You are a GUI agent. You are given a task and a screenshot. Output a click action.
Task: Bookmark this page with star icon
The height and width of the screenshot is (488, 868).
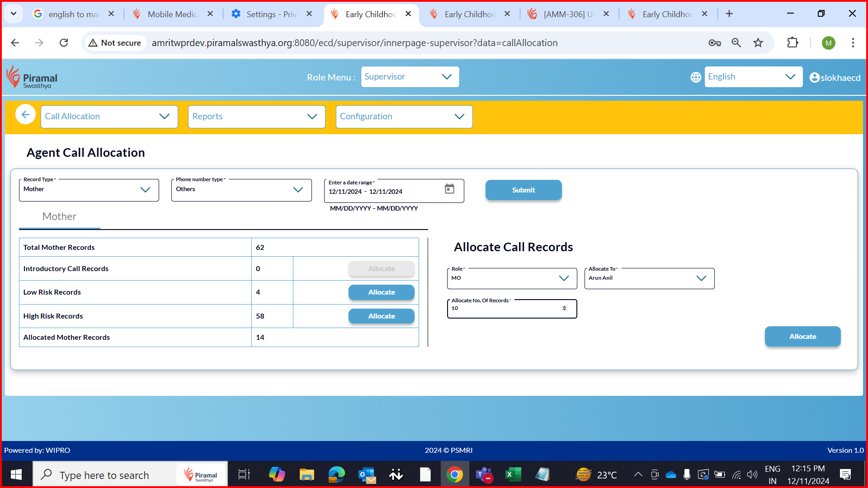point(758,43)
